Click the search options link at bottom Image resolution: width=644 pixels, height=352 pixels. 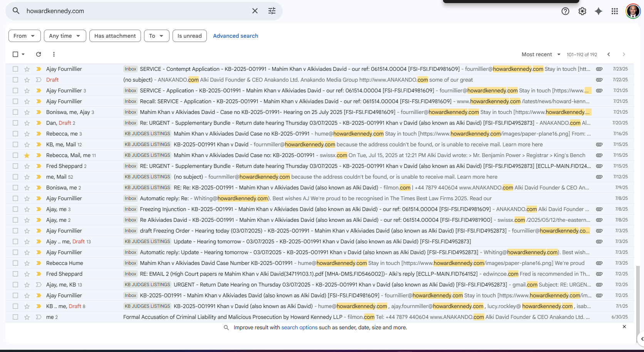click(x=299, y=327)
